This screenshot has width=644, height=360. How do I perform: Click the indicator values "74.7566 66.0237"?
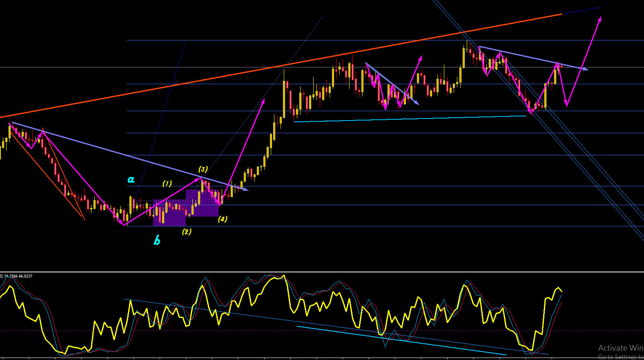point(18,276)
